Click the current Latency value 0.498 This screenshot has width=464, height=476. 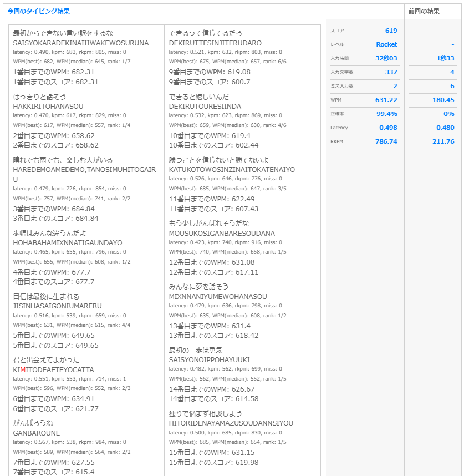(x=388, y=128)
